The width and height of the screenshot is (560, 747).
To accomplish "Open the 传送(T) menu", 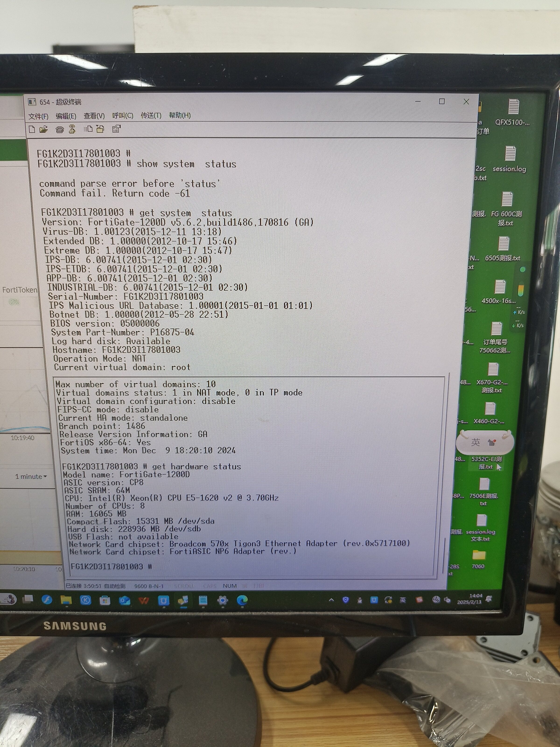I will pos(151,116).
